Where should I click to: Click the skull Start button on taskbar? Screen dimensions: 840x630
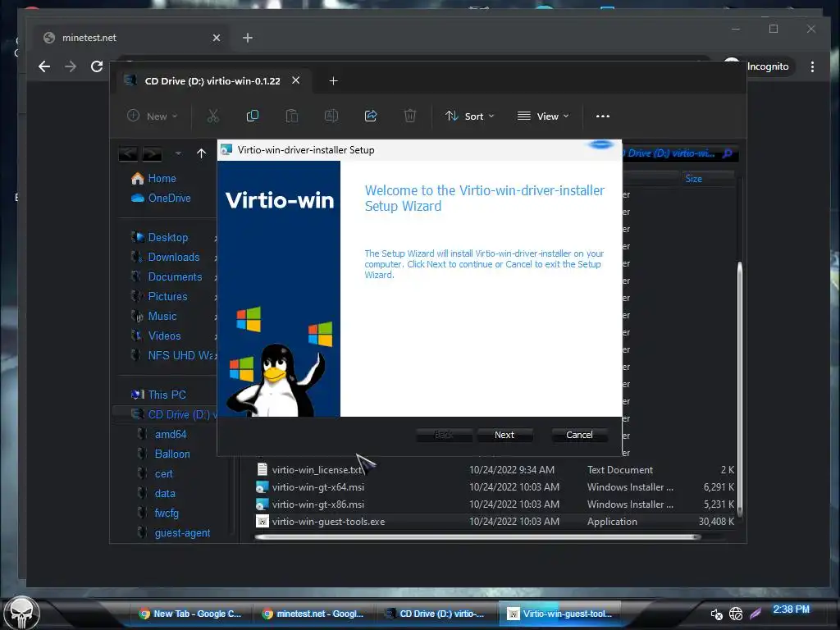coord(22,612)
